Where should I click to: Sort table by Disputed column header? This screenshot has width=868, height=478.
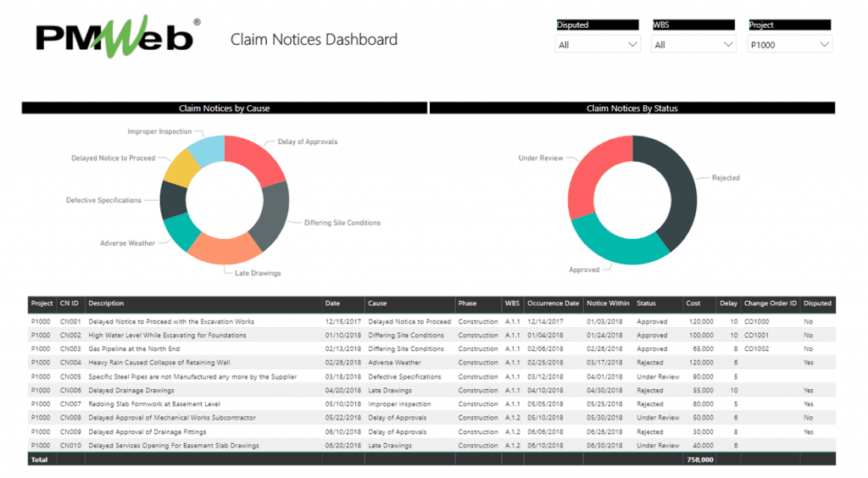coord(817,303)
